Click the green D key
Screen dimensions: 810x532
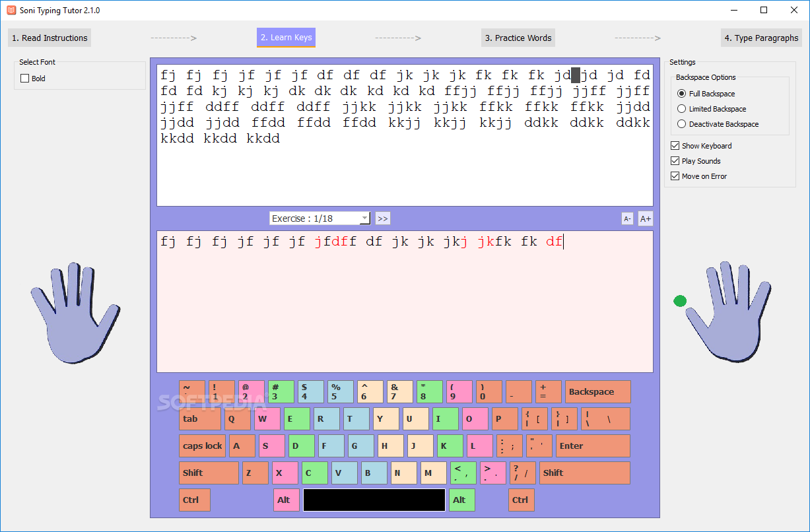click(302, 446)
